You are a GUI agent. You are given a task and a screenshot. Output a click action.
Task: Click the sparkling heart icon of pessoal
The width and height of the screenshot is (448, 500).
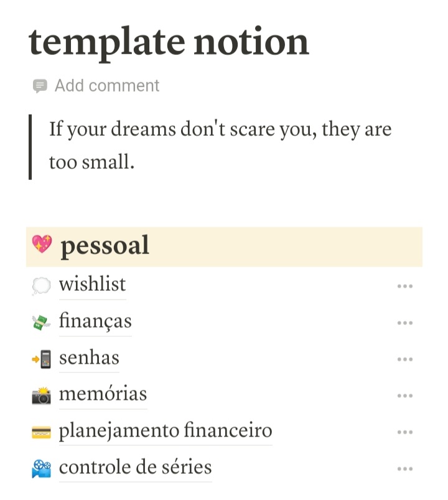(42, 245)
